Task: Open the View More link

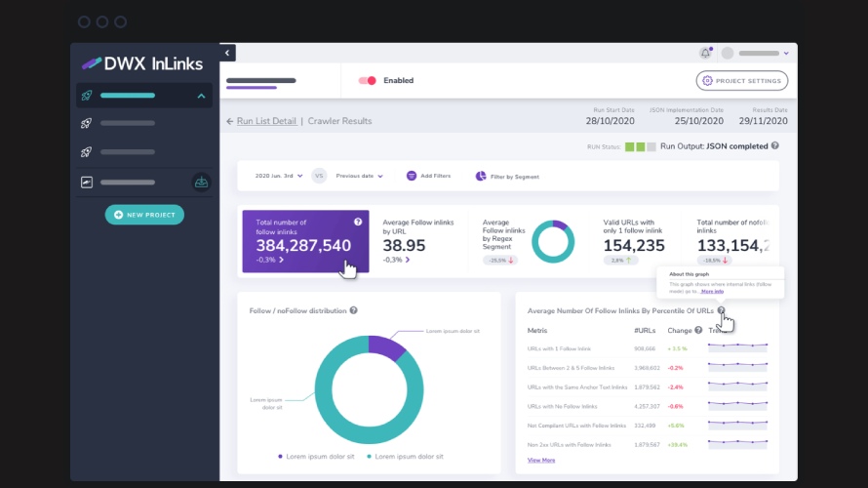Action: click(541, 461)
